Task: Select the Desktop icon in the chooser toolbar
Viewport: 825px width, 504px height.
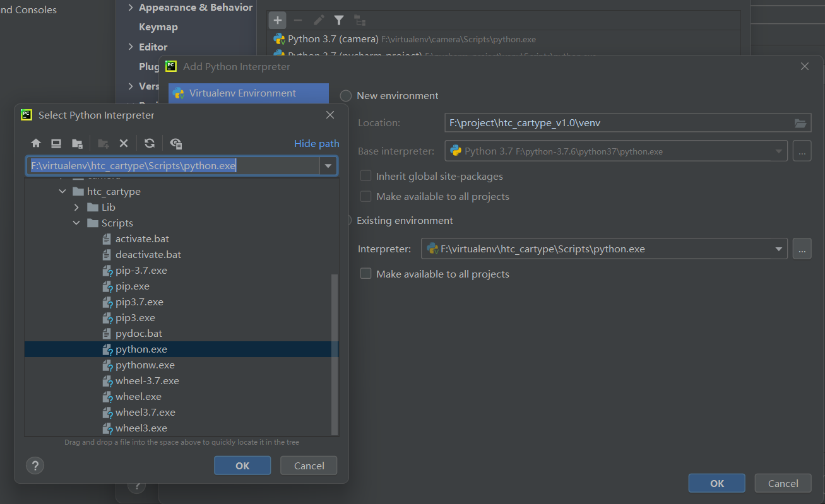Action: coord(56,143)
